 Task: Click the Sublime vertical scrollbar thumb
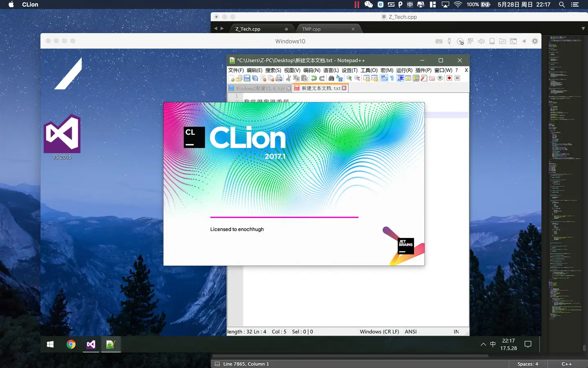click(585, 348)
